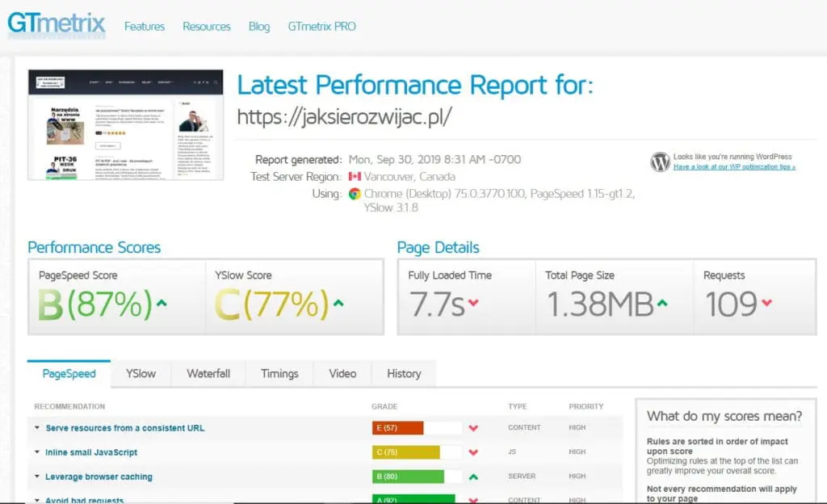The image size is (827, 504).
Task: Click the PRIORITY column header
Action: click(586, 406)
